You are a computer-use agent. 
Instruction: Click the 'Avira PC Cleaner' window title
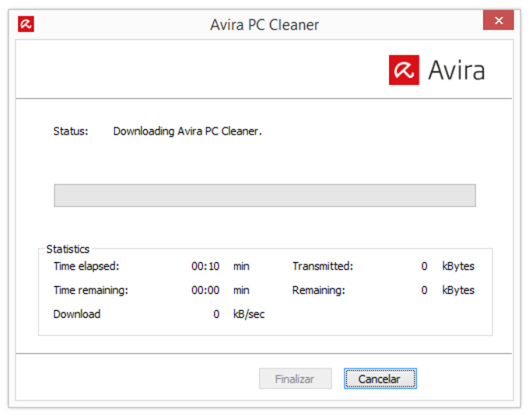(264, 25)
